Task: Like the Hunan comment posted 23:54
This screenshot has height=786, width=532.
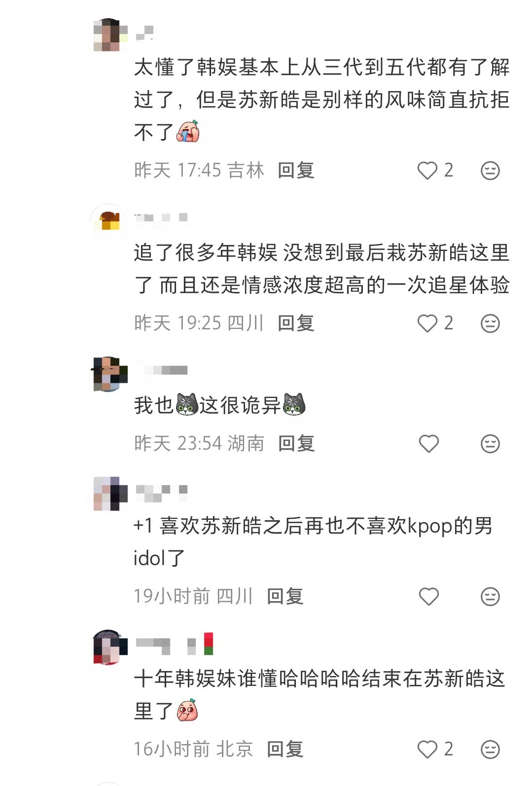Action: (x=428, y=444)
